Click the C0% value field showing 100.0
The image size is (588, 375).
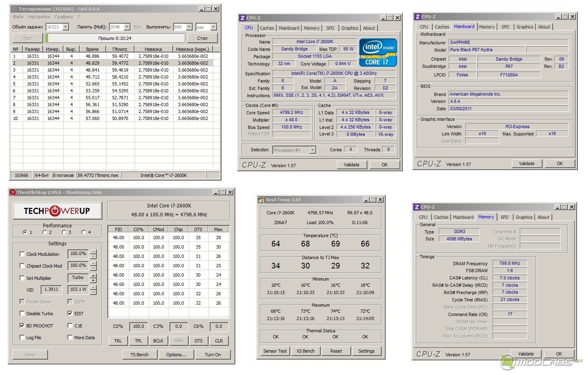click(x=138, y=326)
